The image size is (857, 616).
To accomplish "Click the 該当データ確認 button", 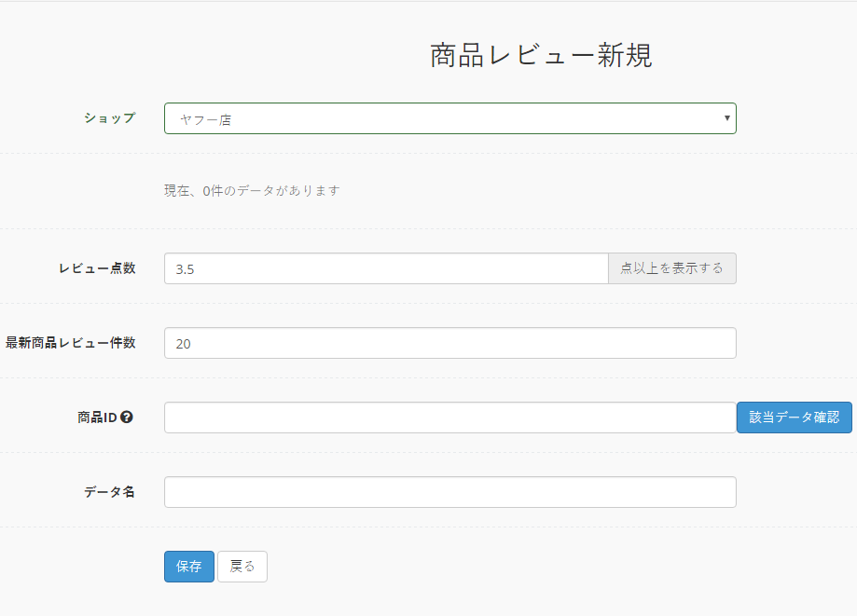I will (795, 418).
